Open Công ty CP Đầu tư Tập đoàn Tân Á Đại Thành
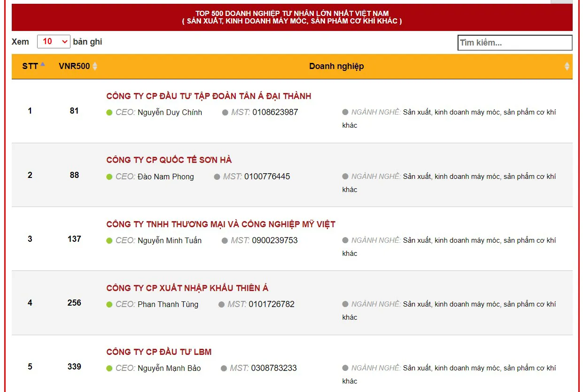 209,96
